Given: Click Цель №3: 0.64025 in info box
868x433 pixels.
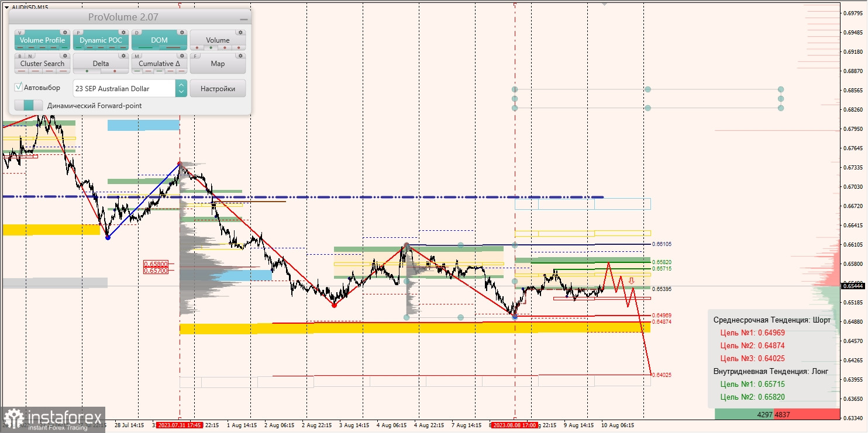Looking at the screenshot, I should tap(752, 358).
